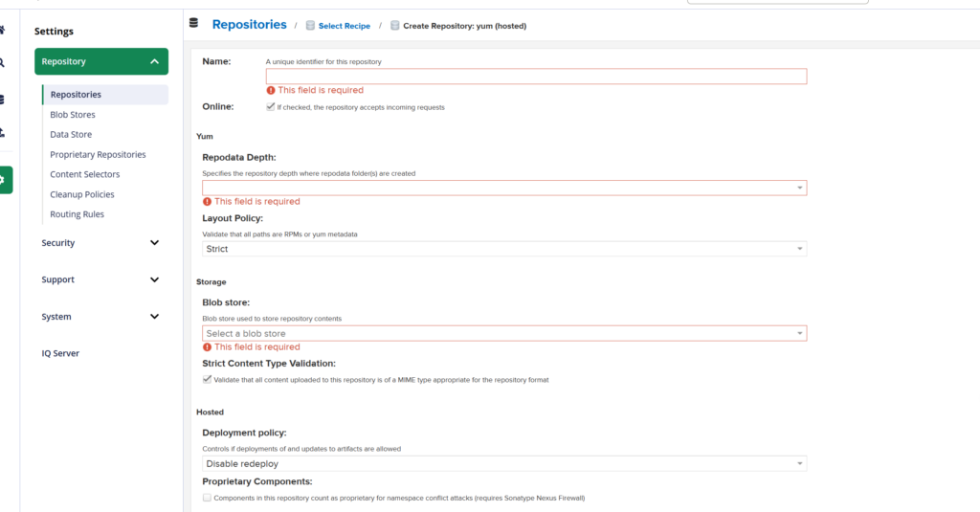Enable the Proprietary Components checkbox
This screenshot has width=980, height=512.
(207, 498)
